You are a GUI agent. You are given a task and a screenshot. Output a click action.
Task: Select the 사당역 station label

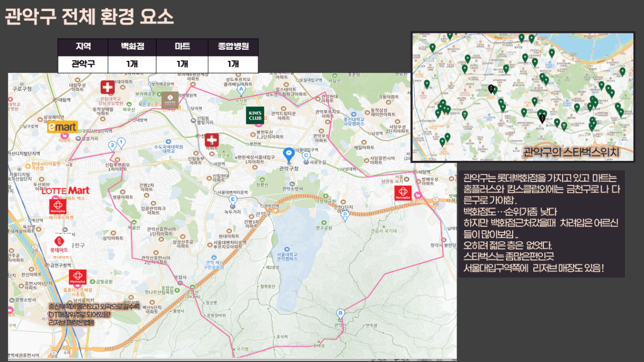pos(425,172)
